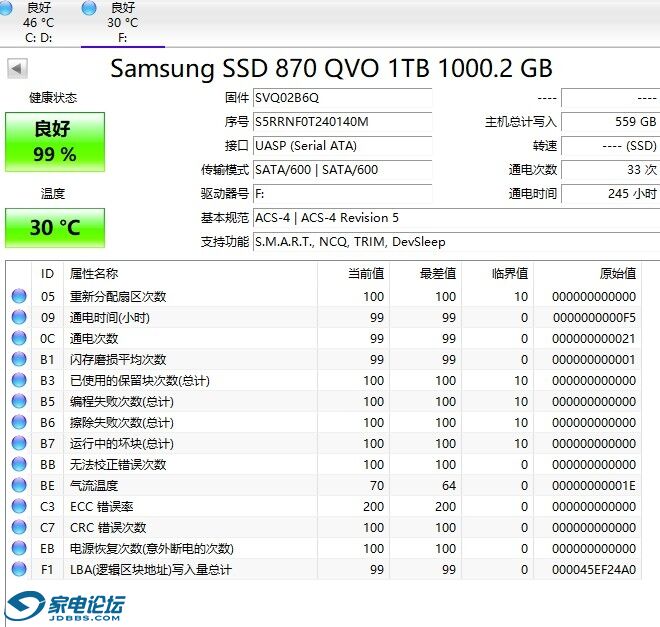Click status icon for attribute B3
This screenshot has height=627, width=660.
[x=19, y=380]
